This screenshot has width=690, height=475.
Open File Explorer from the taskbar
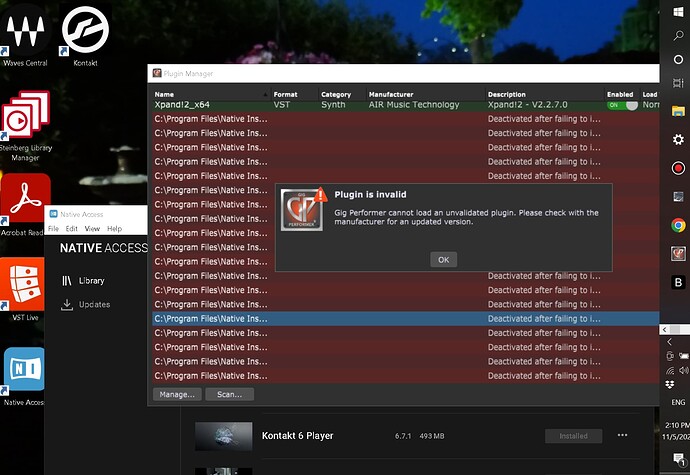click(x=678, y=111)
